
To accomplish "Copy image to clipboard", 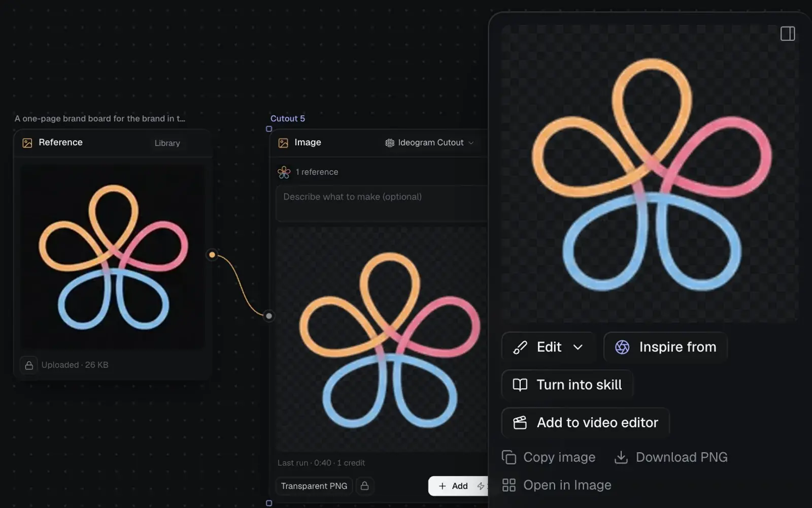I will pyautogui.click(x=549, y=457).
